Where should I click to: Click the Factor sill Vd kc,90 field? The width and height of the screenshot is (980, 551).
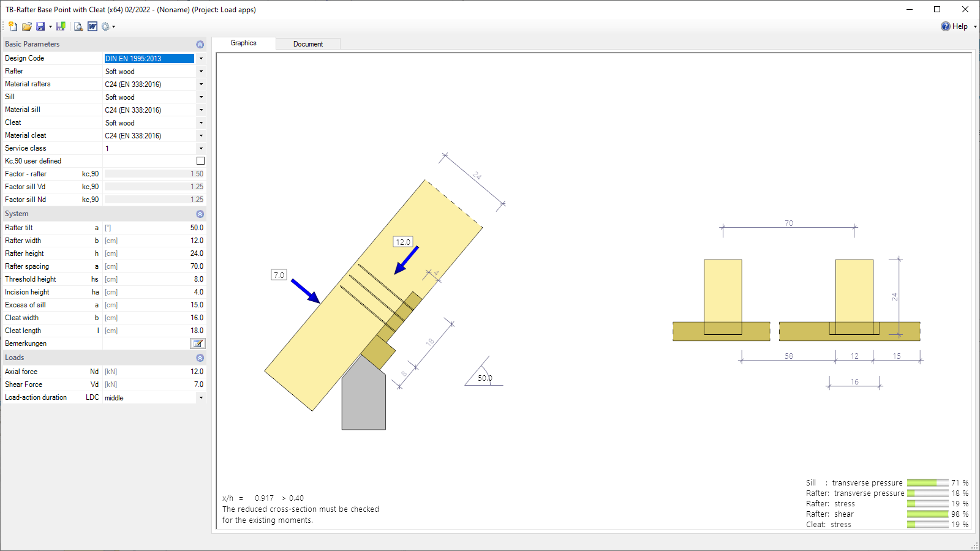tap(154, 187)
